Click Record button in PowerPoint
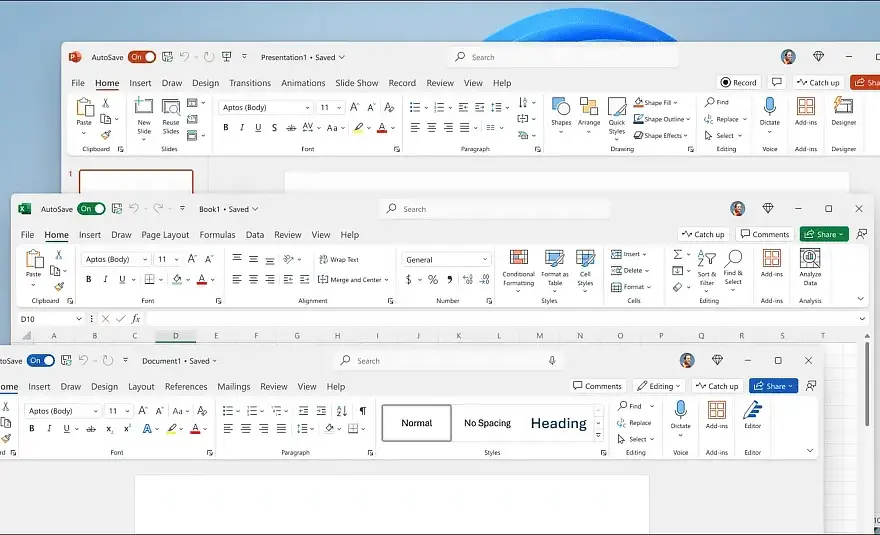This screenshot has height=535, width=880. tap(739, 83)
